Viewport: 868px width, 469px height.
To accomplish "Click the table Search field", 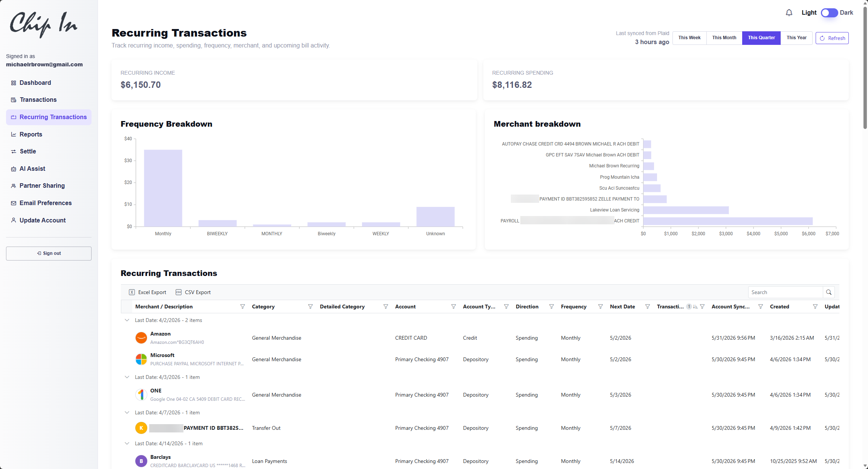I will click(785, 292).
